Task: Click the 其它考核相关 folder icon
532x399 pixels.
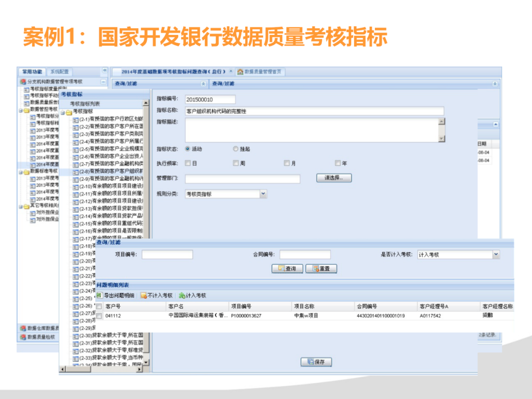Action: point(26,206)
